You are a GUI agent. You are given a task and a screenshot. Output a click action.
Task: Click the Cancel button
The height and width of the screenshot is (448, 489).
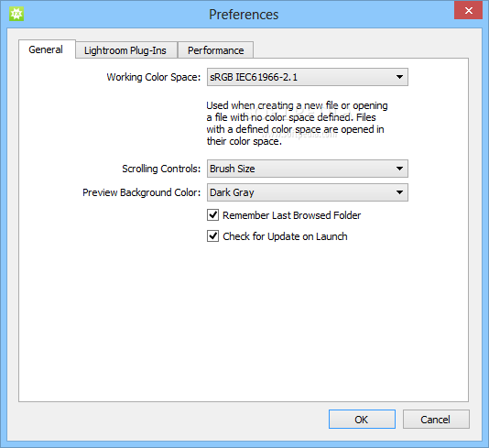pos(436,420)
